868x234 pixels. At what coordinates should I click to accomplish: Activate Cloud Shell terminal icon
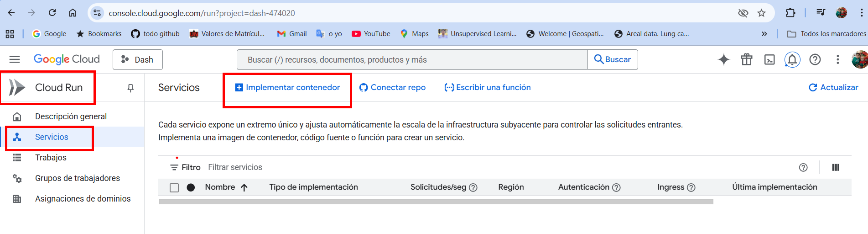769,59
